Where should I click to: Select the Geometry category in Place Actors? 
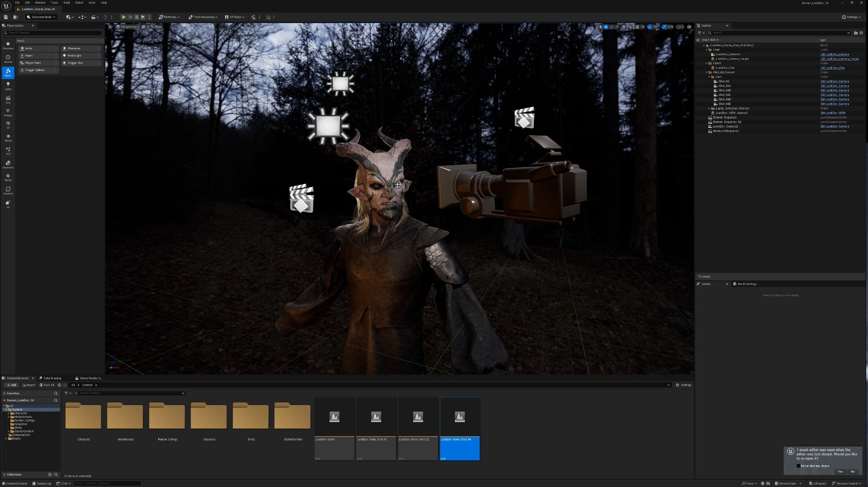(8, 164)
